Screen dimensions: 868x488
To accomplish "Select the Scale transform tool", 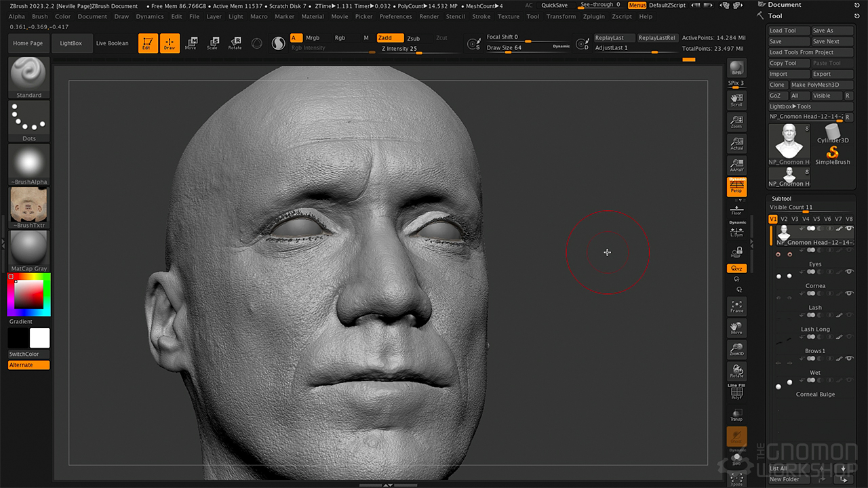I will 213,43.
